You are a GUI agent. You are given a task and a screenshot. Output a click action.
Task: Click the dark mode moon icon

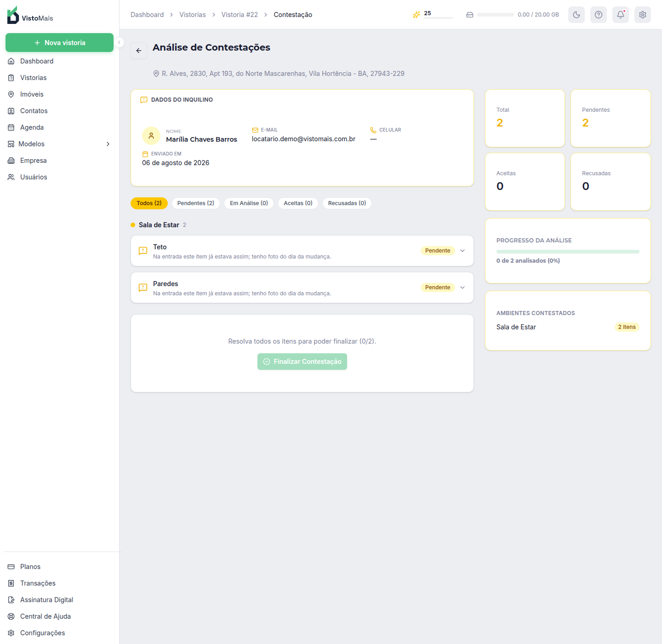[x=576, y=15]
